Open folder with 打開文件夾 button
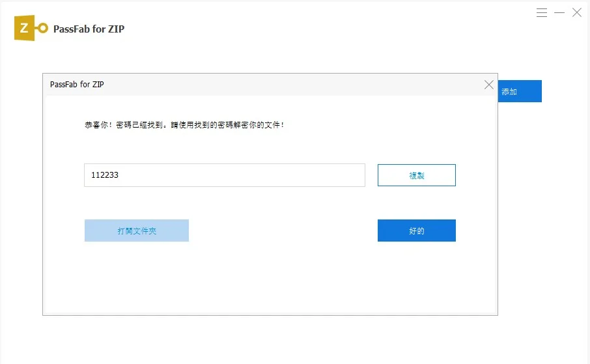590x364 pixels. tap(137, 231)
